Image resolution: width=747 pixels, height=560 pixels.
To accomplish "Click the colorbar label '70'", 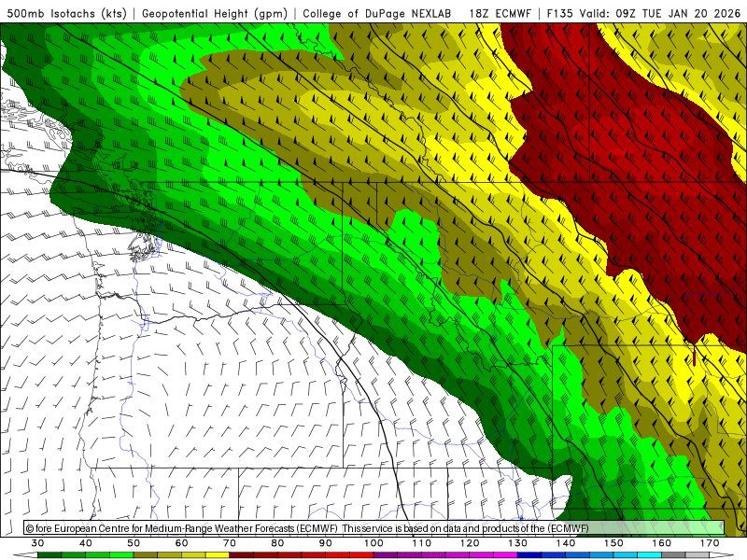I will 230,543.
